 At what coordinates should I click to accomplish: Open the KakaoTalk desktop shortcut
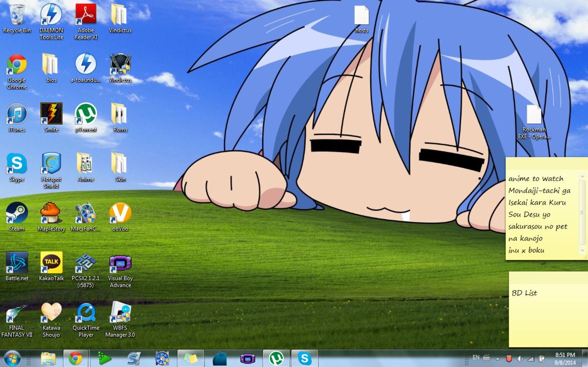(x=51, y=263)
